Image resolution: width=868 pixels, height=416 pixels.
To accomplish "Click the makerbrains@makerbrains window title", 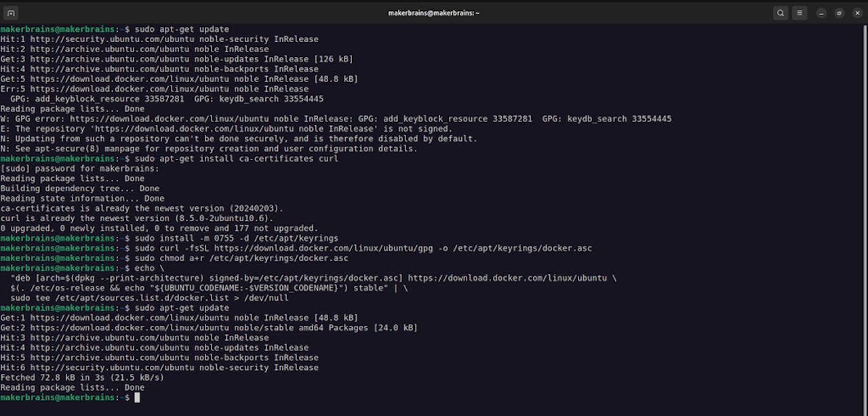I will (x=433, y=12).
